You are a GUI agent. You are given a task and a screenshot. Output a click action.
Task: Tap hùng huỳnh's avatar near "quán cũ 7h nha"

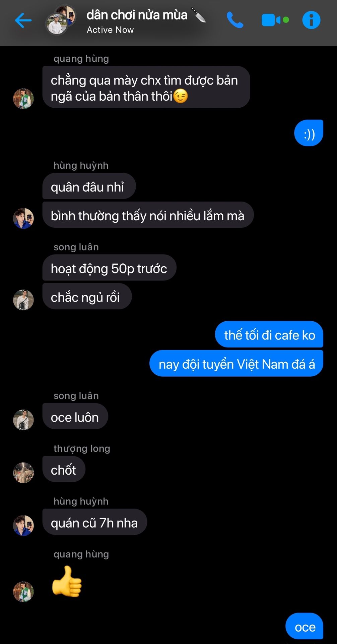pos(23,526)
